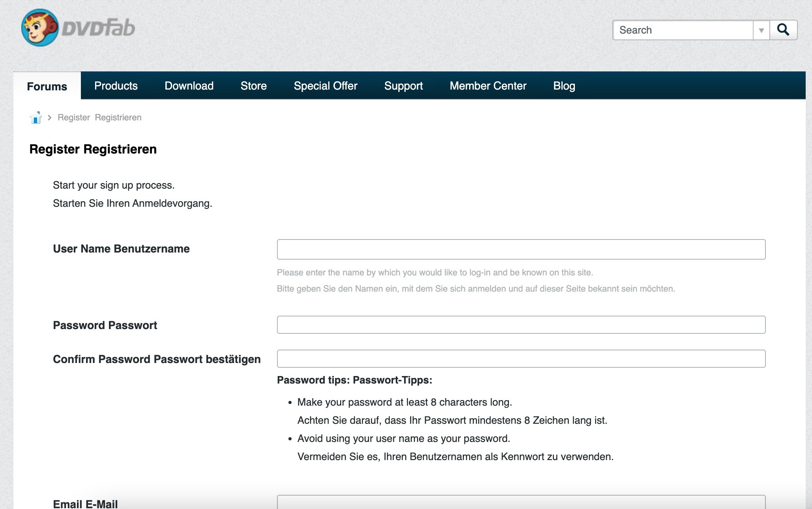Focus the Search text field

tap(683, 30)
